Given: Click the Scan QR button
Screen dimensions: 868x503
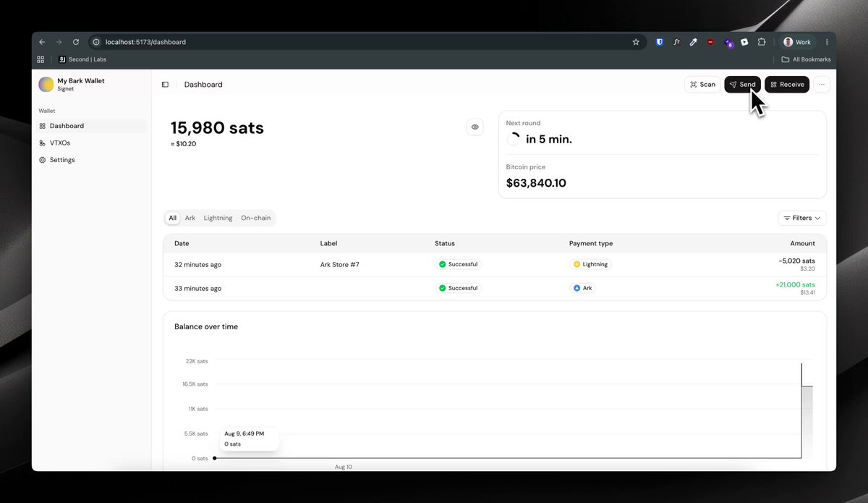Looking at the screenshot, I should click(x=702, y=85).
